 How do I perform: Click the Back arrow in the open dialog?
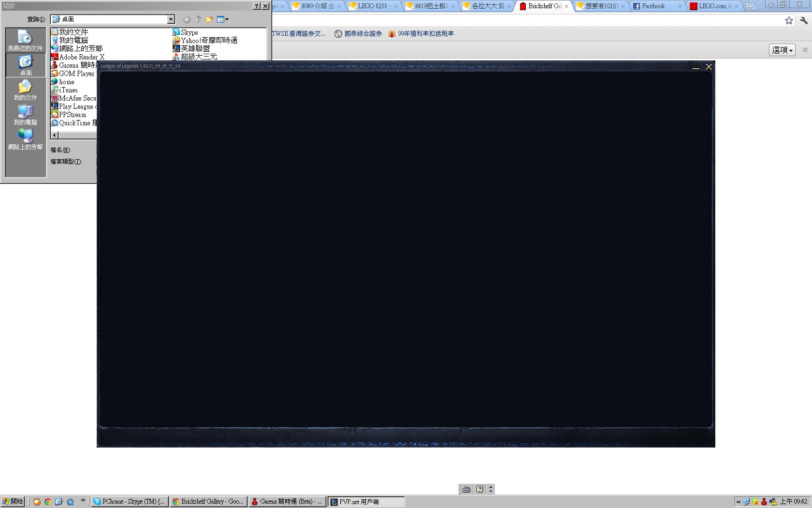[x=187, y=19]
